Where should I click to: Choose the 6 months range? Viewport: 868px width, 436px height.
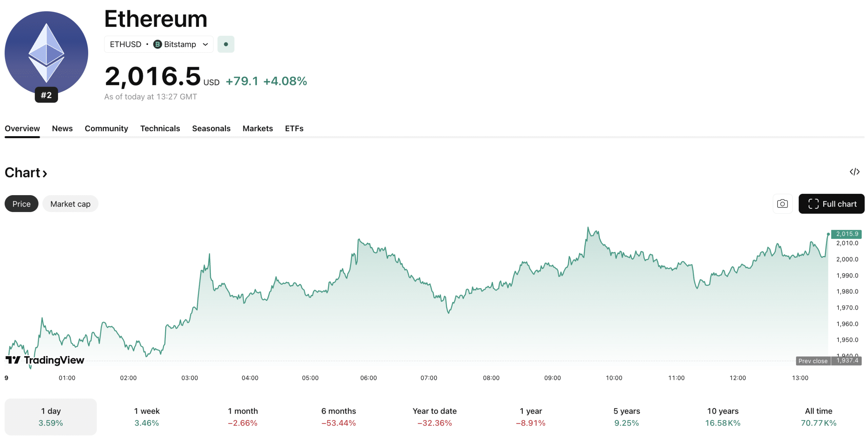(x=338, y=416)
